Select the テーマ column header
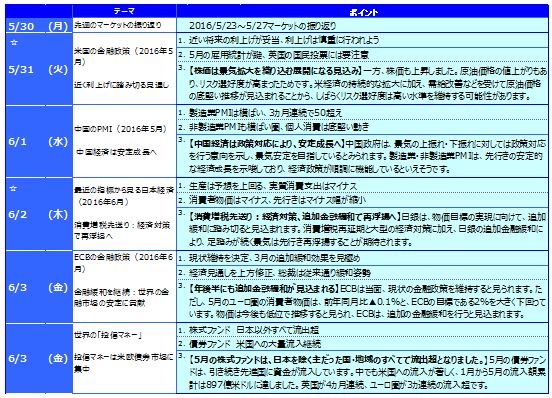This screenshot has height=398, width=552. tap(124, 11)
